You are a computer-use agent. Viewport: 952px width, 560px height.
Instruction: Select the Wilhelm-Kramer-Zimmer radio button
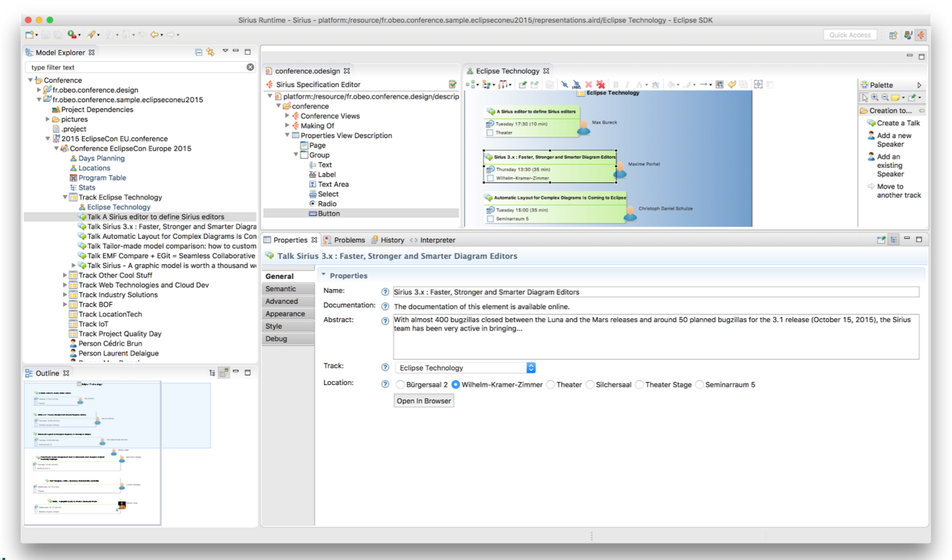(456, 384)
